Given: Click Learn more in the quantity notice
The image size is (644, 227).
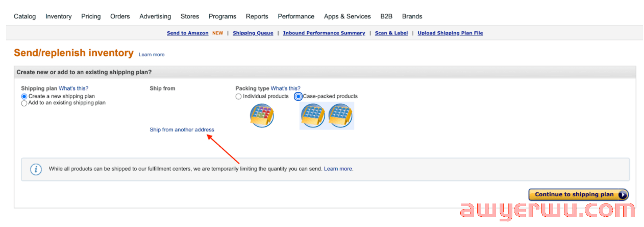Looking at the screenshot, I should point(338,169).
